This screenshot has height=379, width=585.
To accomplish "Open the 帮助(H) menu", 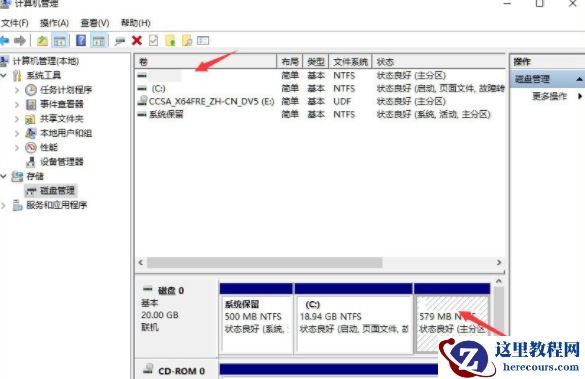I will point(135,23).
